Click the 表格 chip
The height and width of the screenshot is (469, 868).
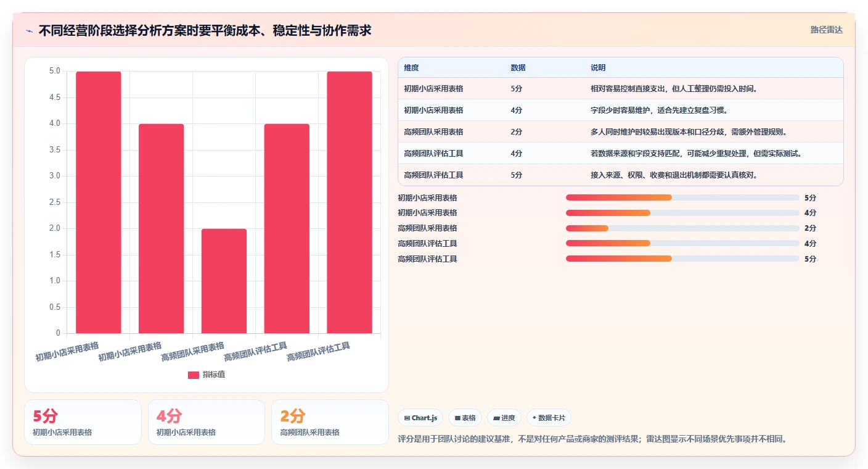pyautogui.click(x=465, y=418)
